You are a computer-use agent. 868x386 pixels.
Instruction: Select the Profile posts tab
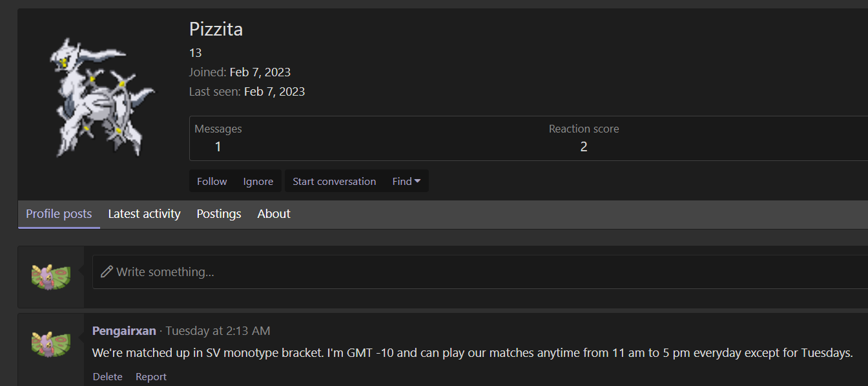59,214
